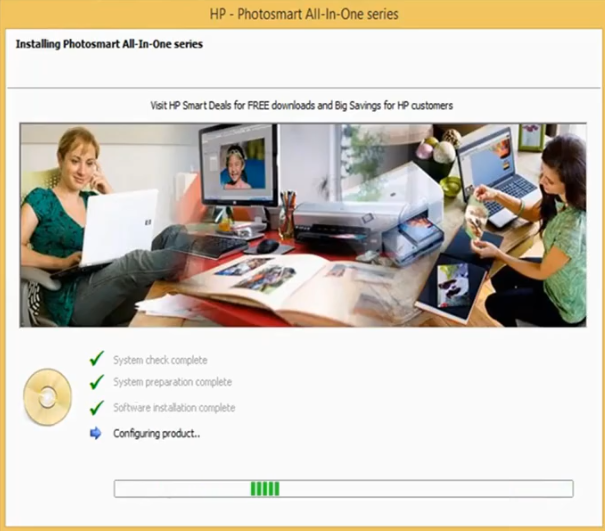This screenshot has width=605, height=531.
Task: Click the checkmark beside System check complete
Action: click(96, 359)
